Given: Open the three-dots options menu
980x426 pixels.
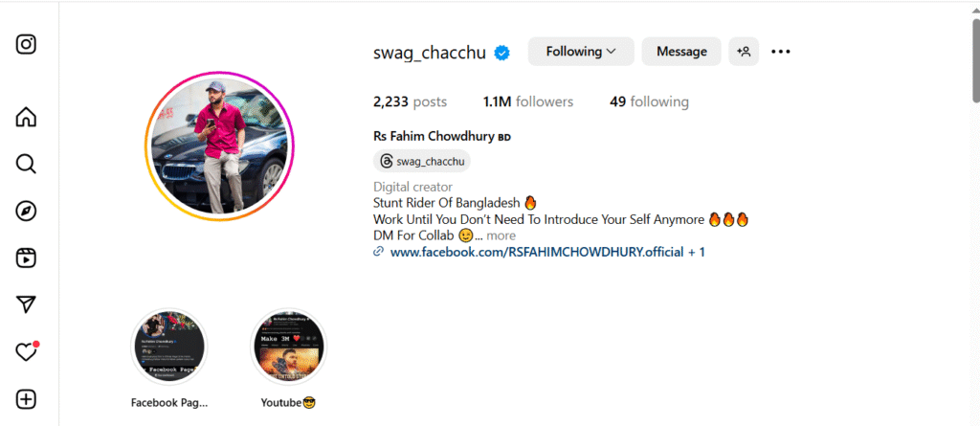Looking at the screenshot, I should pos(781,52).
